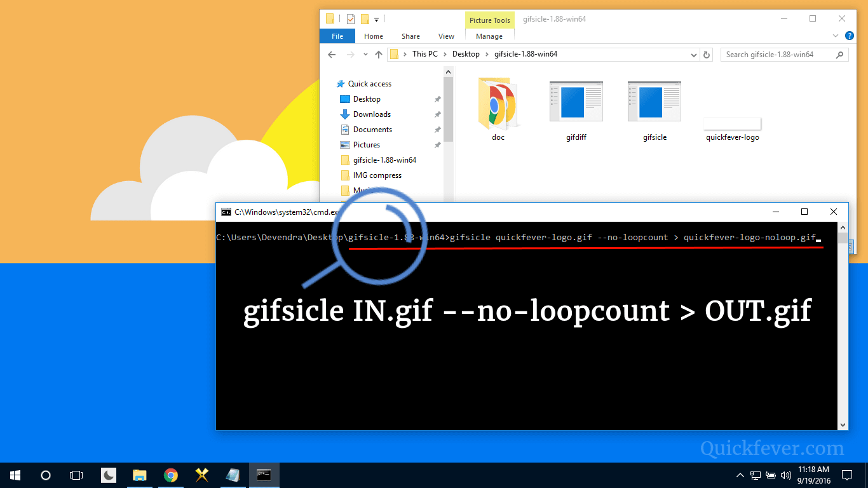Screen dimensions: 868x488
Task: Click the Up arrow in Explorer navigation
Action: pos(379,55)
